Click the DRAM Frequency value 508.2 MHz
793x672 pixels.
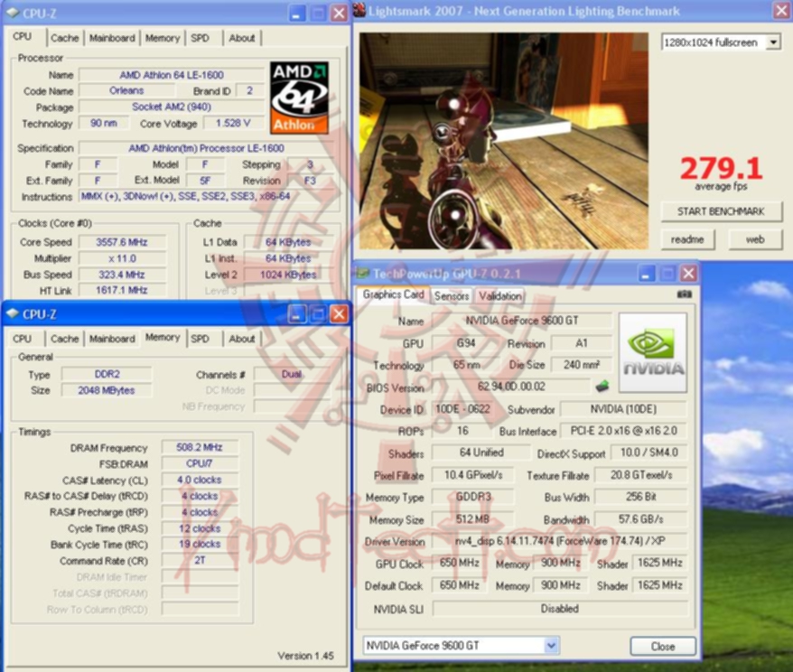tap(200, 447)
